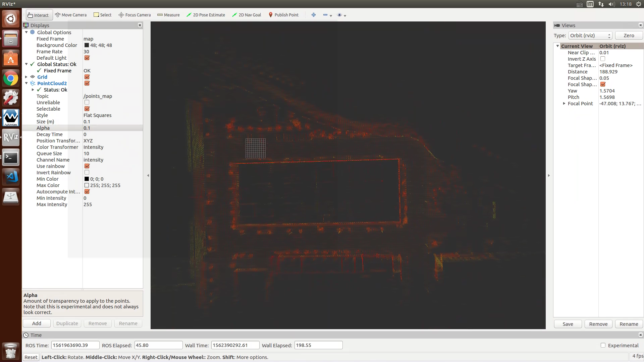
Task: Open system power gear menu
Action: (x=639, y=4)
